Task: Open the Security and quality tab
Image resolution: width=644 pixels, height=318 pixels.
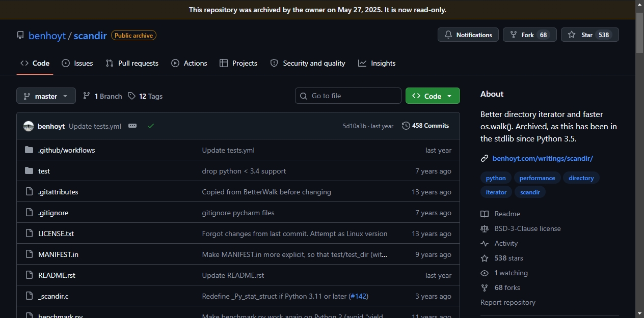Action: (x=308, y=63)
